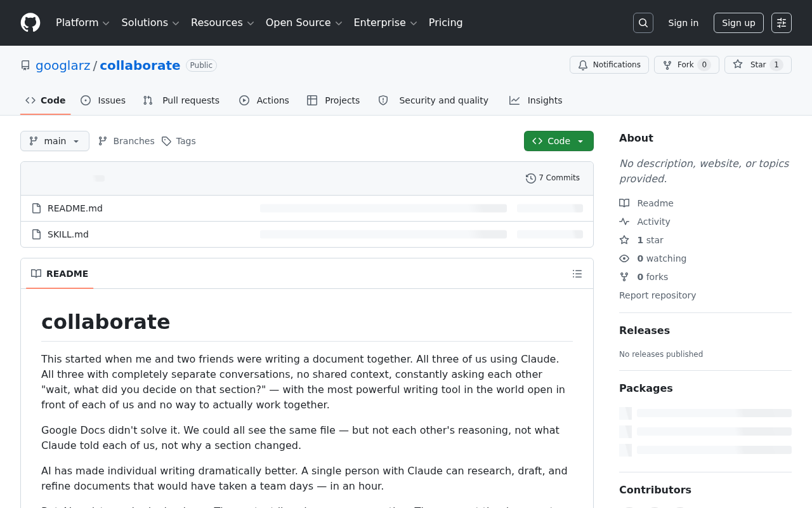Click the SKILL.md file icon

coord(36,234)
